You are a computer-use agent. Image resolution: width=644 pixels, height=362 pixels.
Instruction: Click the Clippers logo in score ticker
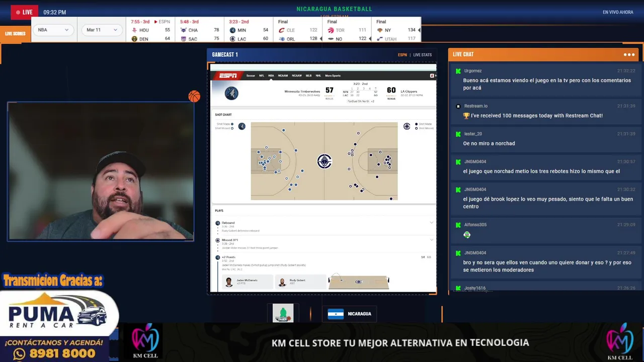(232, 39)
